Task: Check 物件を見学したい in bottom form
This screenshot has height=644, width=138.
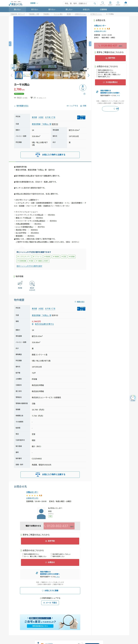Action: (x=52, y=556)
